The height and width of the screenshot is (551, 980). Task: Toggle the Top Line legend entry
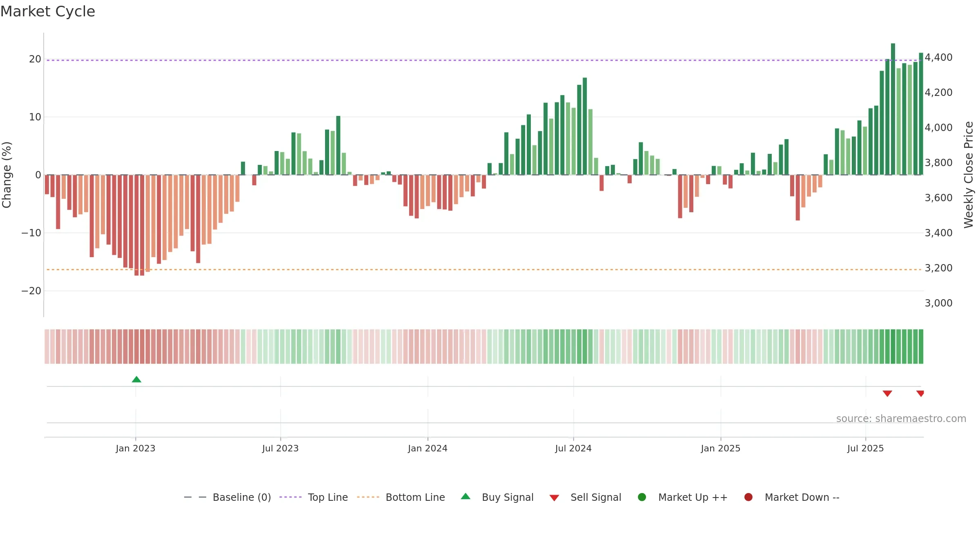coord(314,497)
